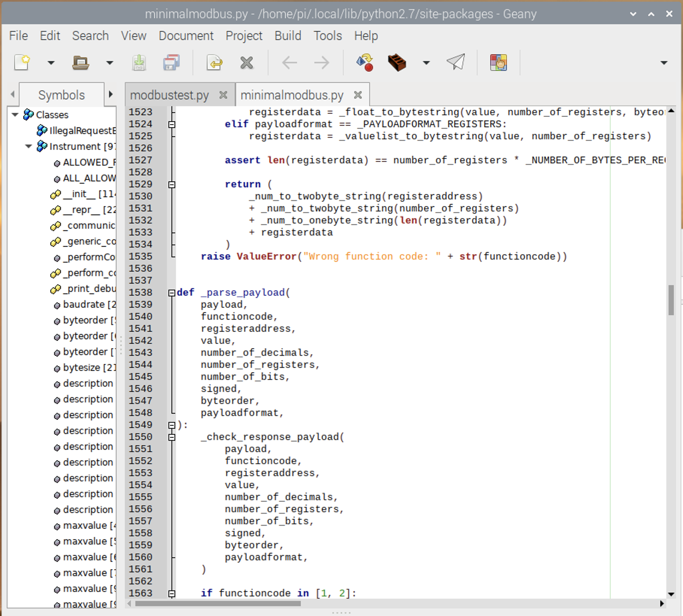Show previous sidebar tab with left arrow
Viewport: 683px width, 616px height.
(13, 94)
